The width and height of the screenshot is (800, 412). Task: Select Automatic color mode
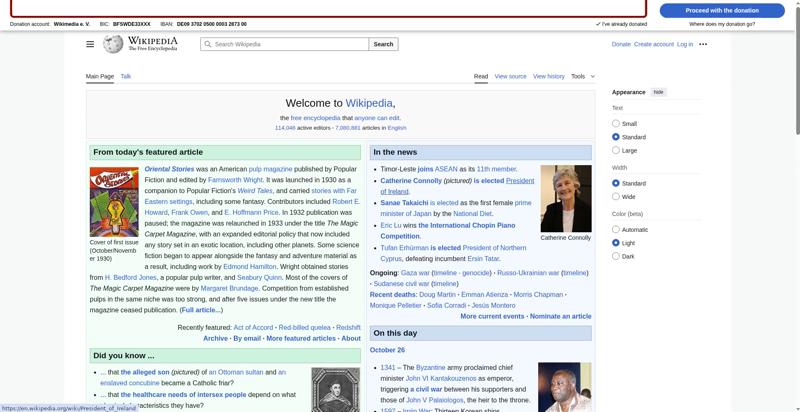click(x=616, y=230)
